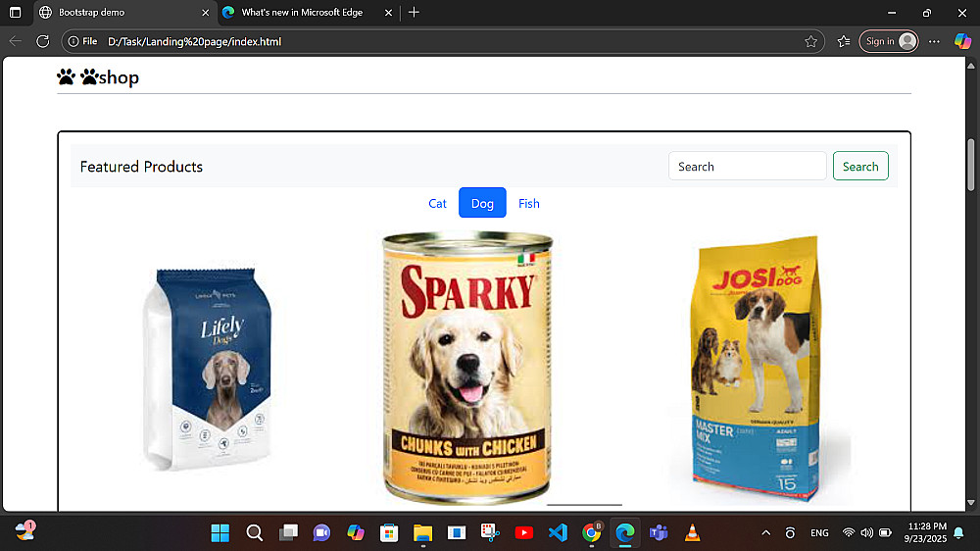Select the Cat category pill
Screen dimensions: 980x551
pyautogui.click(x=437, y=203)
